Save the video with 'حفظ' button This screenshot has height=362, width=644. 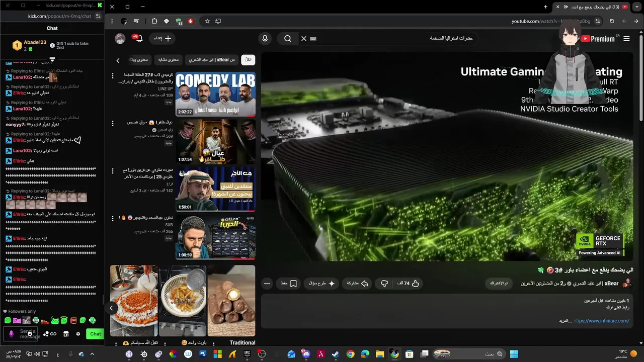(x=289, y=284)
